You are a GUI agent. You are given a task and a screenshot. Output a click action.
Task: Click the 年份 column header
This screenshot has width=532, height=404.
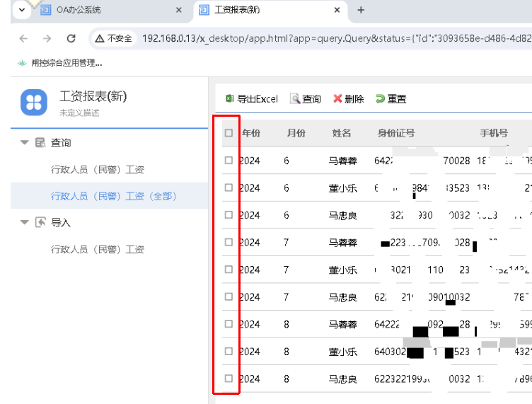point(251,133)
